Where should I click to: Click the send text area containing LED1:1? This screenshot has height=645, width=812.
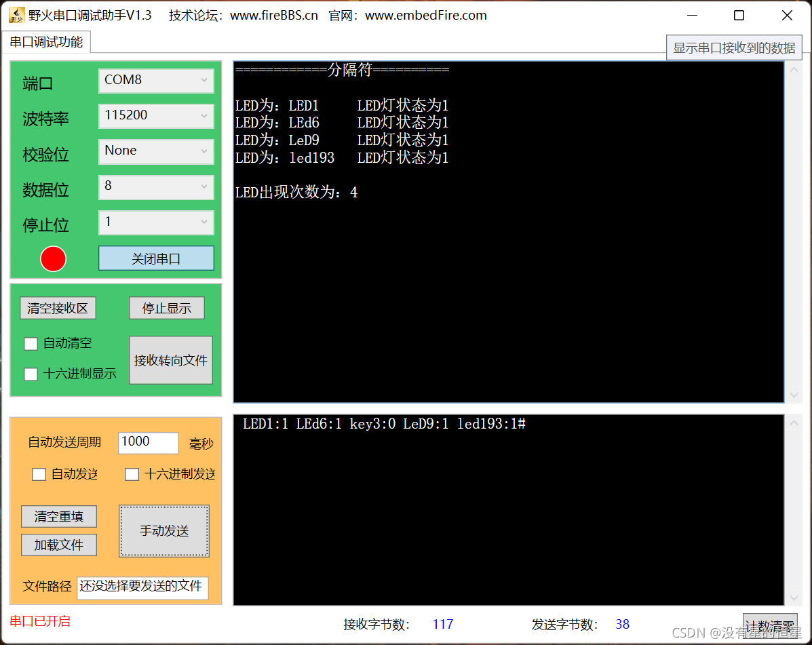(509, 510)
